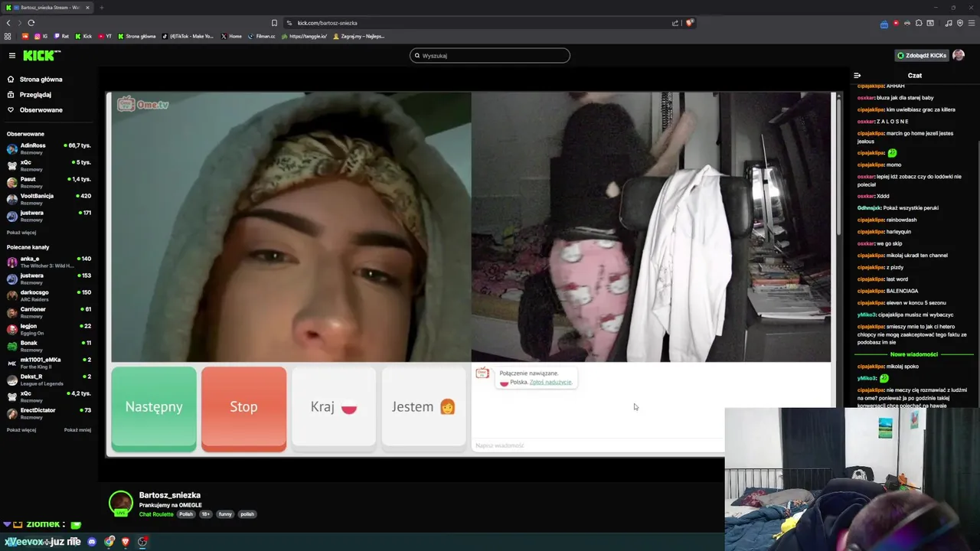Open the TikTok bookmark
This screenshot has width=980, height=551.
(x=188, y=36)
